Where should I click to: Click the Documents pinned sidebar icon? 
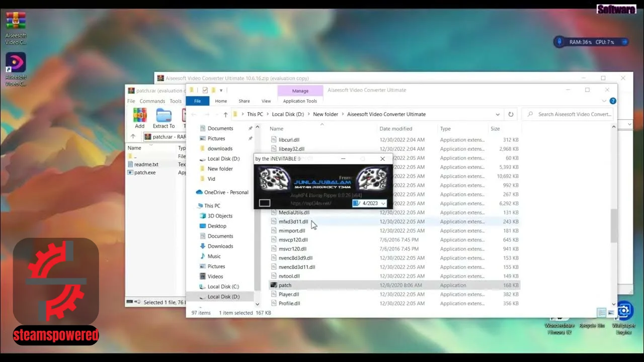coord(202,128)
